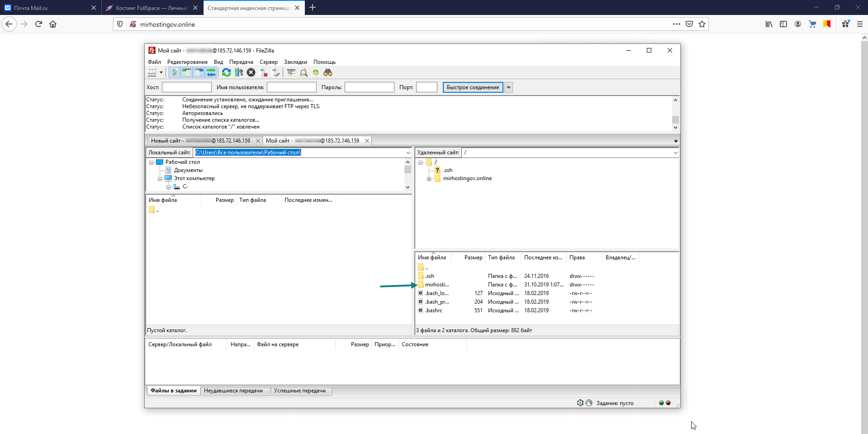This screenshot has width=868, height=434.
Task: Refresh the file and folder lists
Action: pos(226,72)
